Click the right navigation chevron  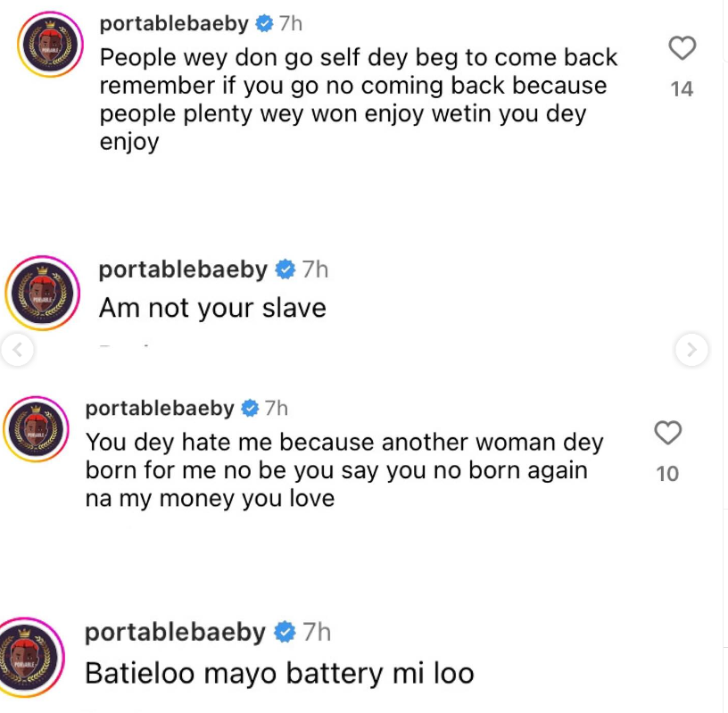click(x=691, y=351)
